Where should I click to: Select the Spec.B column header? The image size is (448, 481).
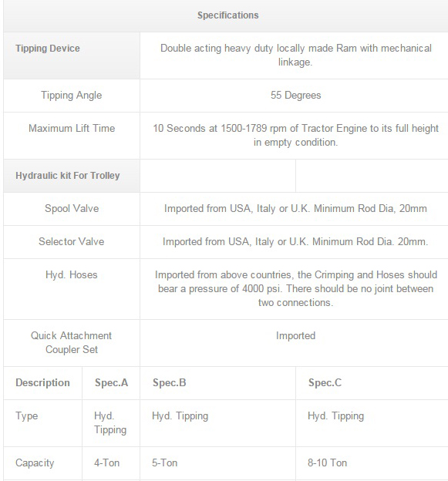click(x=170, y=383)
